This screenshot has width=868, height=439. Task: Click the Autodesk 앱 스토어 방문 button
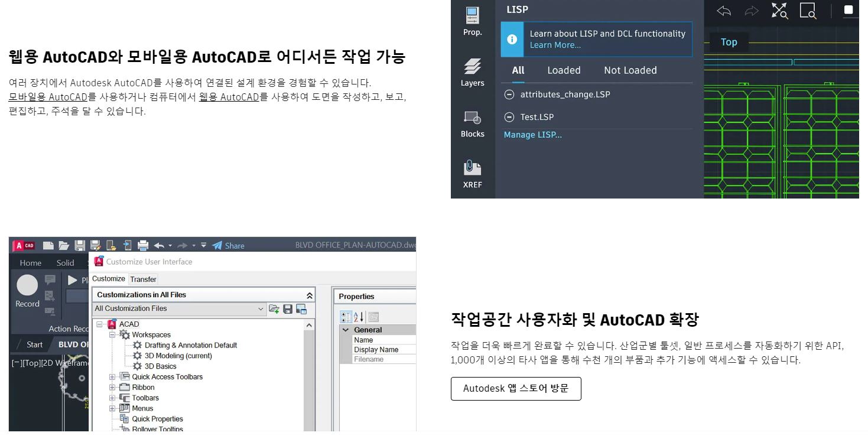point(516,389)
